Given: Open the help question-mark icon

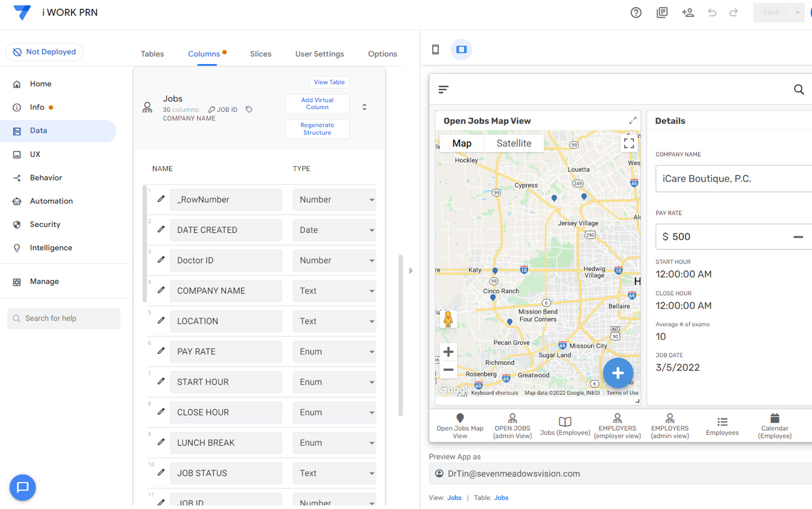Looking at the screenshot, I should click(636, 13).
